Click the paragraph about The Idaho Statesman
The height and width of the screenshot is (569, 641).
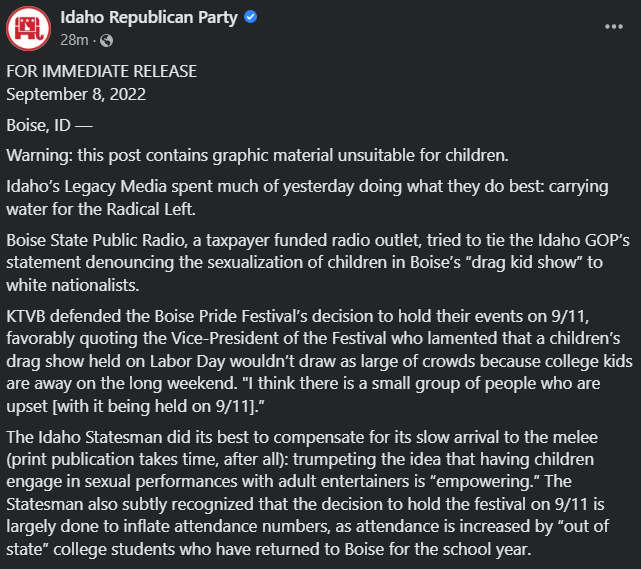(x=307, y=493)
